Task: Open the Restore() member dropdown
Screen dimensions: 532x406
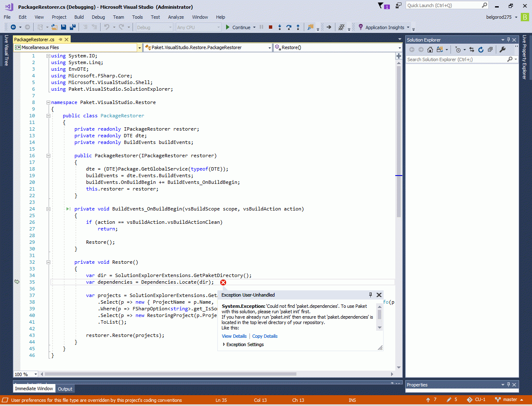Action: (399, 48)
